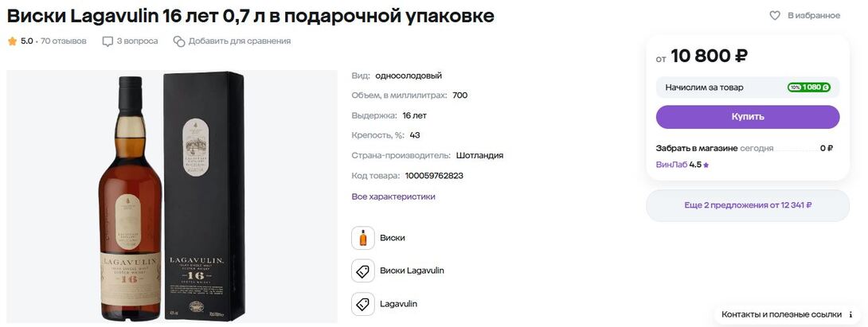The height and width of the screenshot is (327, 868).
Task: Click the heart favorites icon
Action: tap(775, 15)
